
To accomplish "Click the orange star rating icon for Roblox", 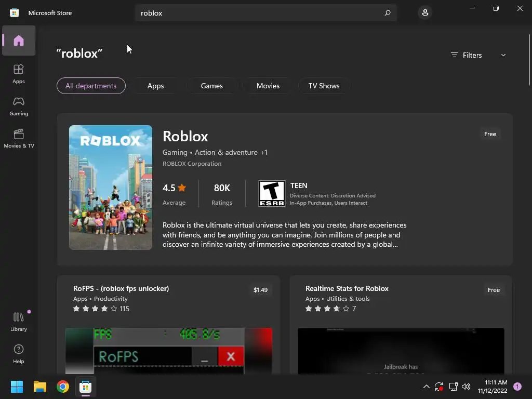I will click(x=182, y=188).
